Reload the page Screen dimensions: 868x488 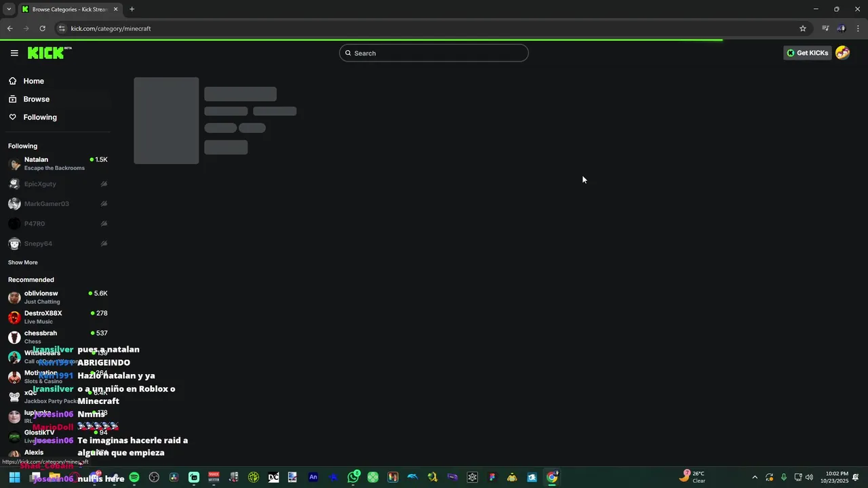pyautogui.click(x=42, y=28)
